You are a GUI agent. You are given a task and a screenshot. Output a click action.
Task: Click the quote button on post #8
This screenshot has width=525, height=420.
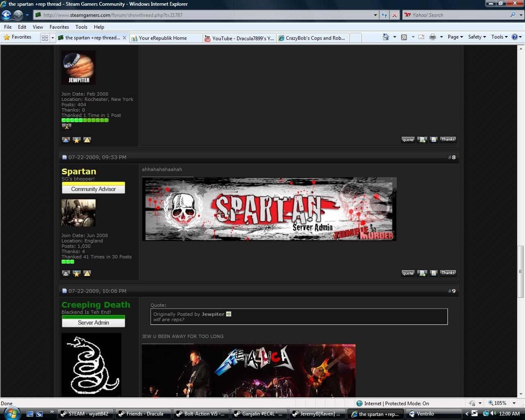(x=408, y=273)
